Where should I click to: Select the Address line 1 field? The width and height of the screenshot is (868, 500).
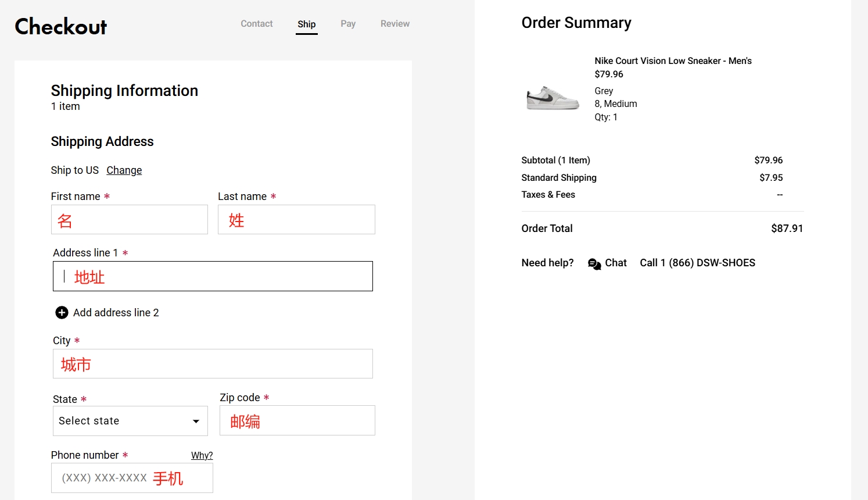(213, 277)
